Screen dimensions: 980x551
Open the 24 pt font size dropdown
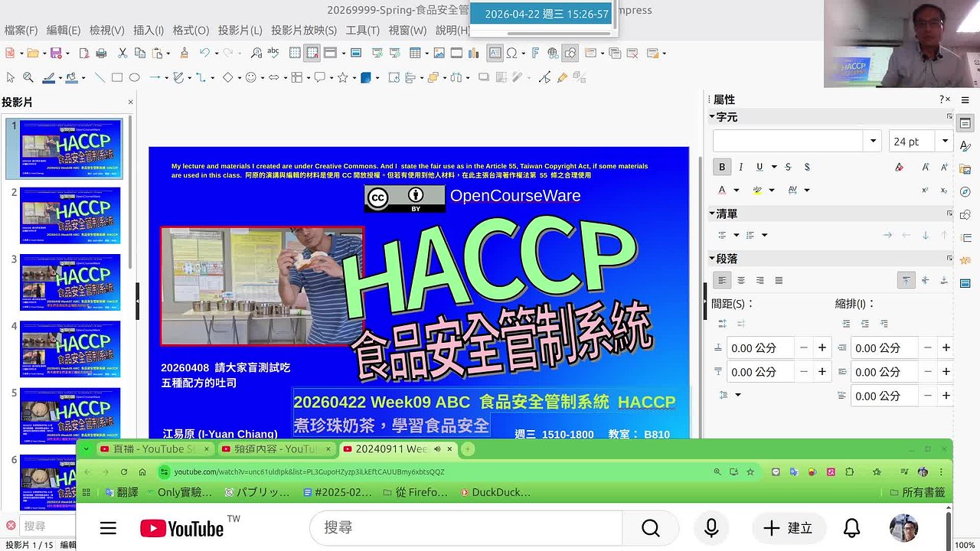click(x=946, y=142)
